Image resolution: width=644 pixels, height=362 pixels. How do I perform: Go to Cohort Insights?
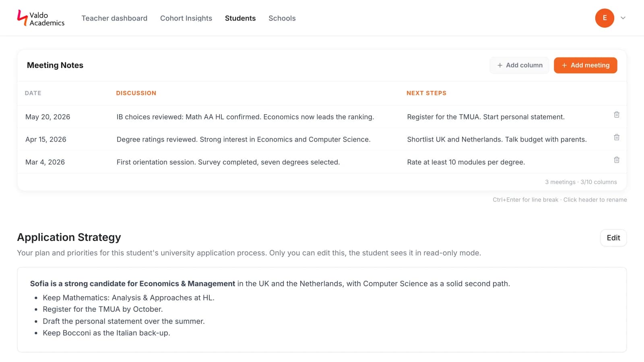pos(186,18)
